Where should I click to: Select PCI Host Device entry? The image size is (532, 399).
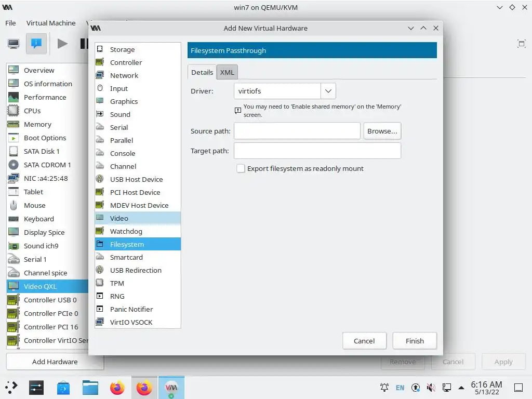[x=138, y=192]
